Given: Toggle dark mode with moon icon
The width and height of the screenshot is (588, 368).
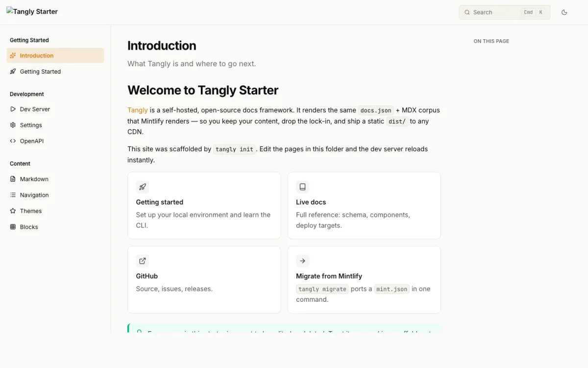Looking at the screenshot, I should click(x=564, y=12).
